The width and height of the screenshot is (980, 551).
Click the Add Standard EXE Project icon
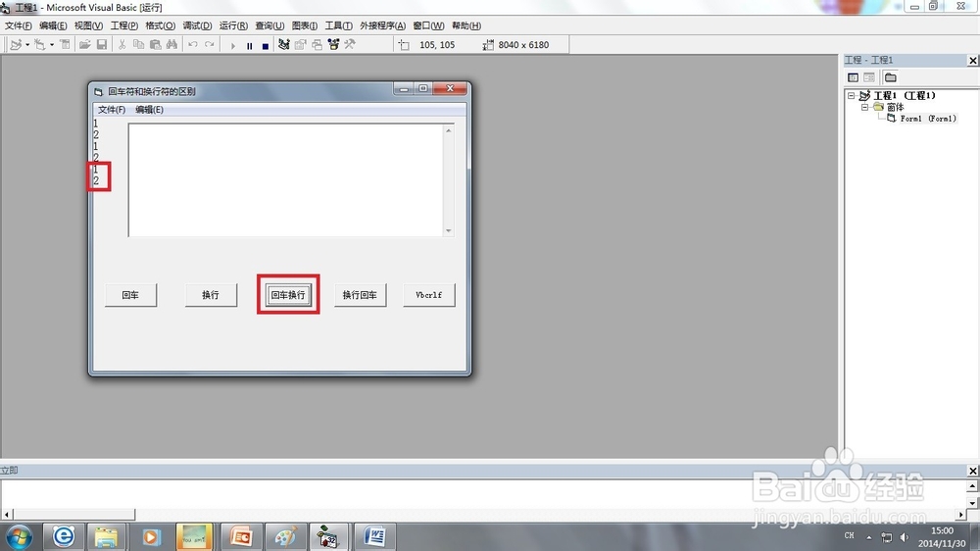16,45
